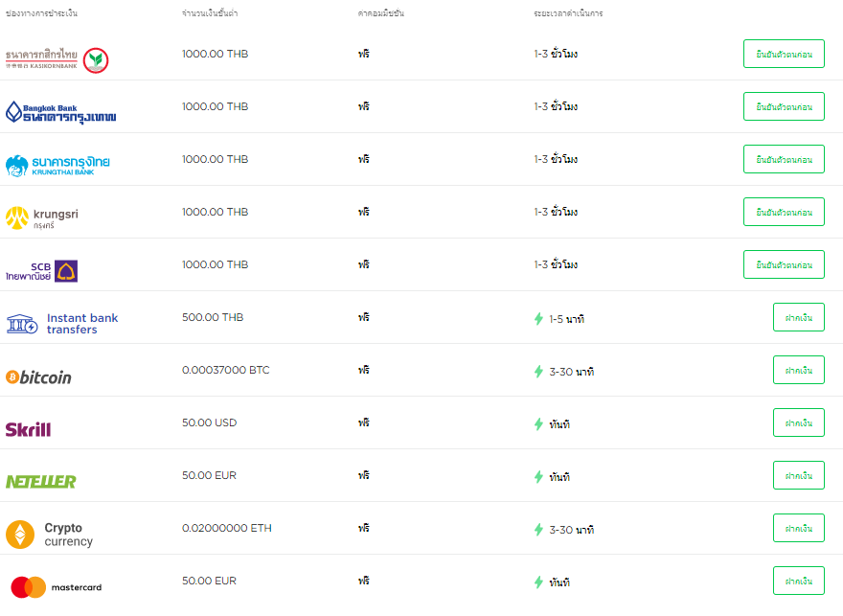
Task: Click the Krungsri bank logo
Action: 42,217
